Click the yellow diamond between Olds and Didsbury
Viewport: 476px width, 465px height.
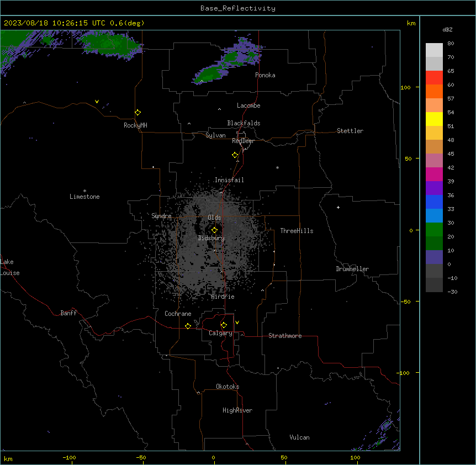(214, 230)
